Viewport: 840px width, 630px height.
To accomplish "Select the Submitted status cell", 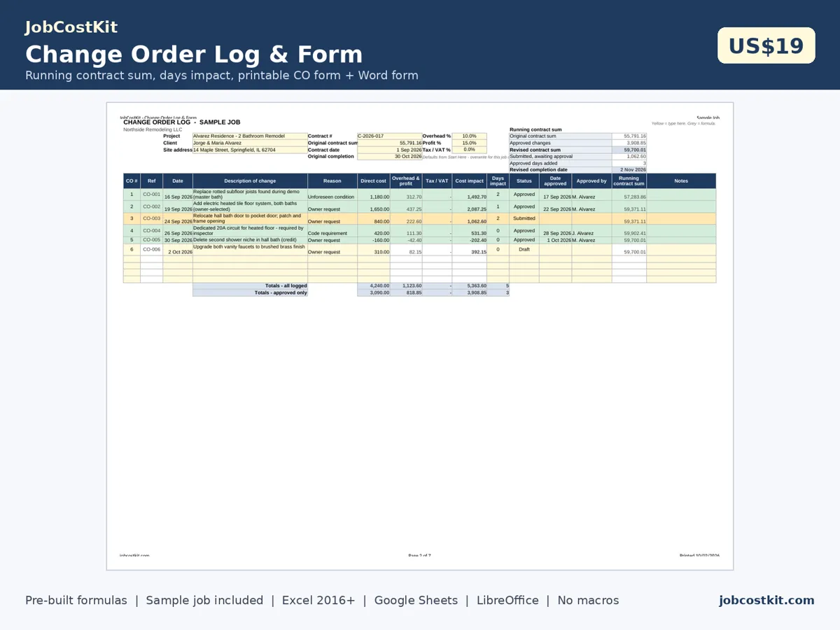I will click(x=524, y=218).
